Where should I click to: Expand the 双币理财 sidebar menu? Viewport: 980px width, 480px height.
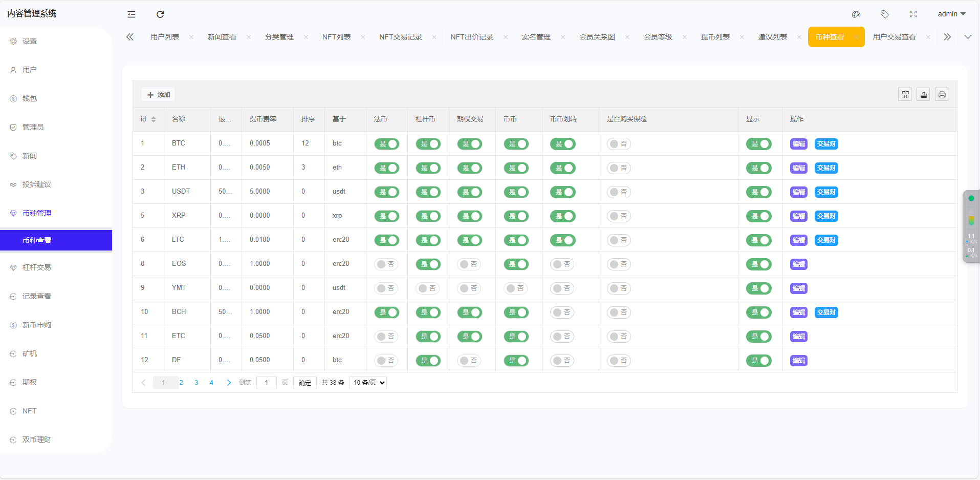[56, 440]
